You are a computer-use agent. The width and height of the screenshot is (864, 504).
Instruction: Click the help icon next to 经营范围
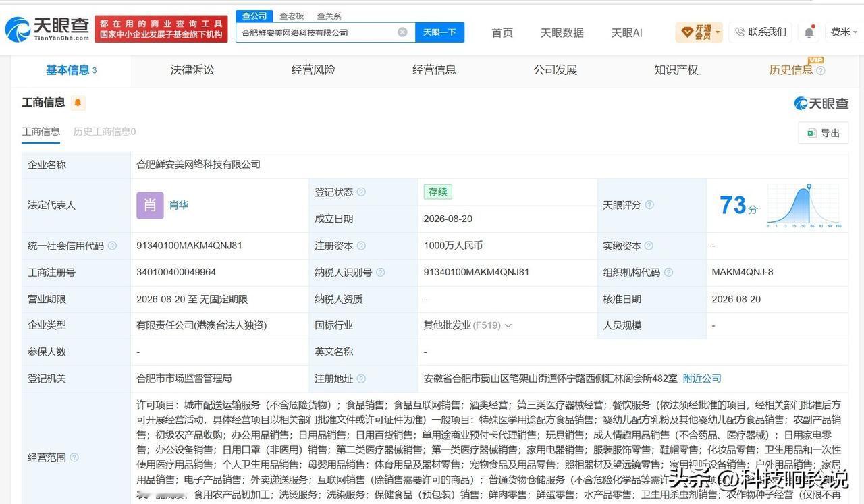coord(74,457)
